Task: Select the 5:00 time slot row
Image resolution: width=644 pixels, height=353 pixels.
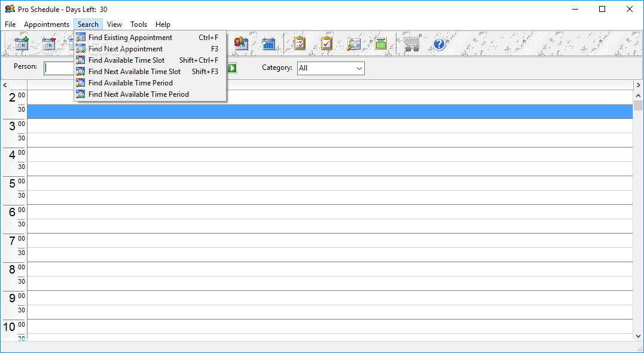Action: click(x=330, y=183)
